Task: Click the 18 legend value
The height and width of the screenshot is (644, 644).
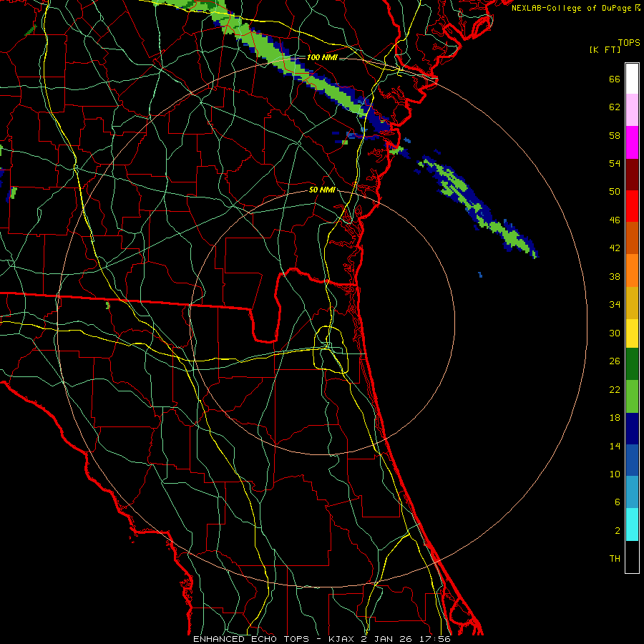Action: pos(615,418)
